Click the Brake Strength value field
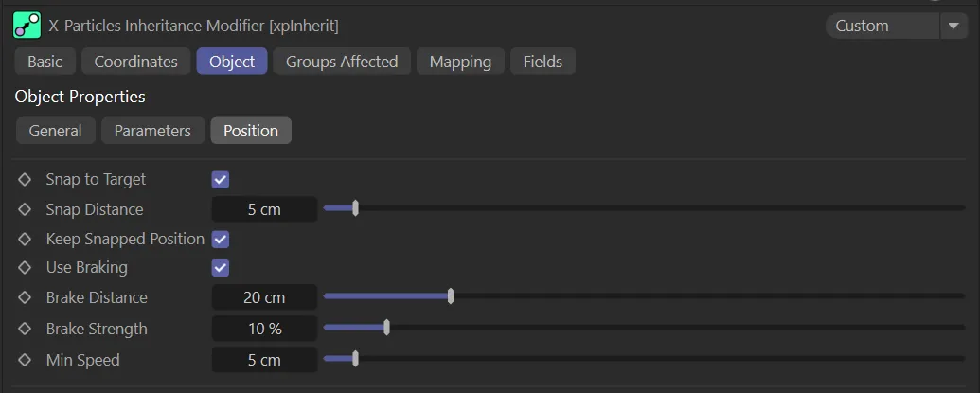Screen dimensions: 980x393 pos(264,329)
